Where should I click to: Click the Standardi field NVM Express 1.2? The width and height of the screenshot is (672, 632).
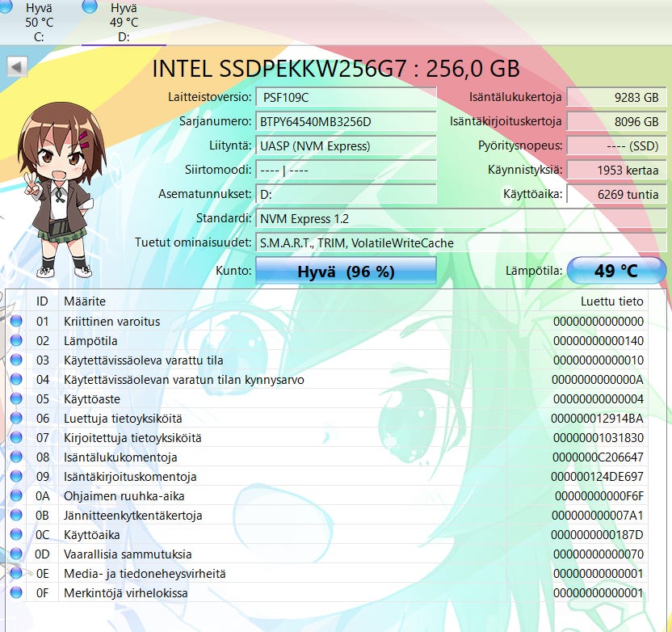coord(461,219)
